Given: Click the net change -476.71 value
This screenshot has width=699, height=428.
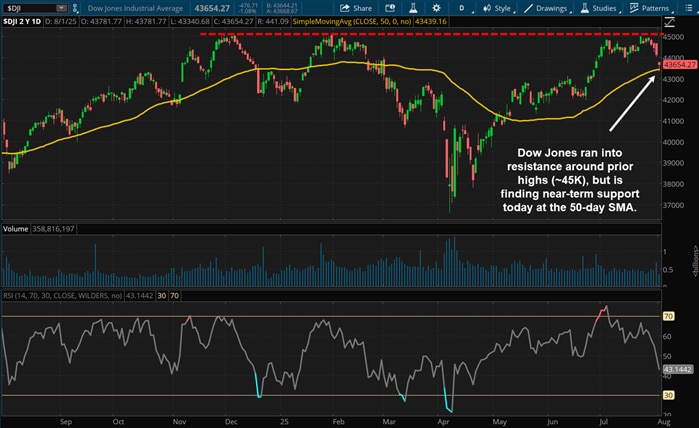Looking at the screenshot, I should [x=248, y=5].
